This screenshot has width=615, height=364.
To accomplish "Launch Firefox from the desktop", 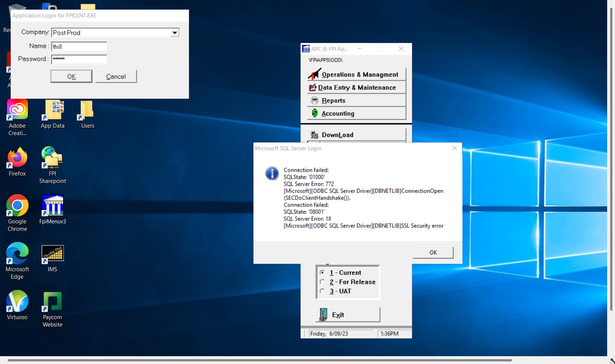I will click(17, 158).
